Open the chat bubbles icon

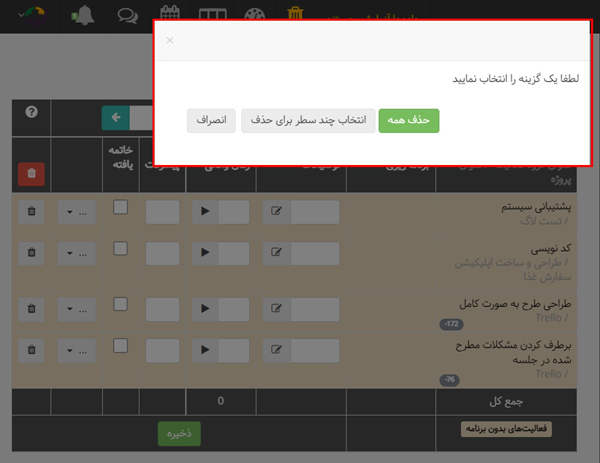(128, 16)
